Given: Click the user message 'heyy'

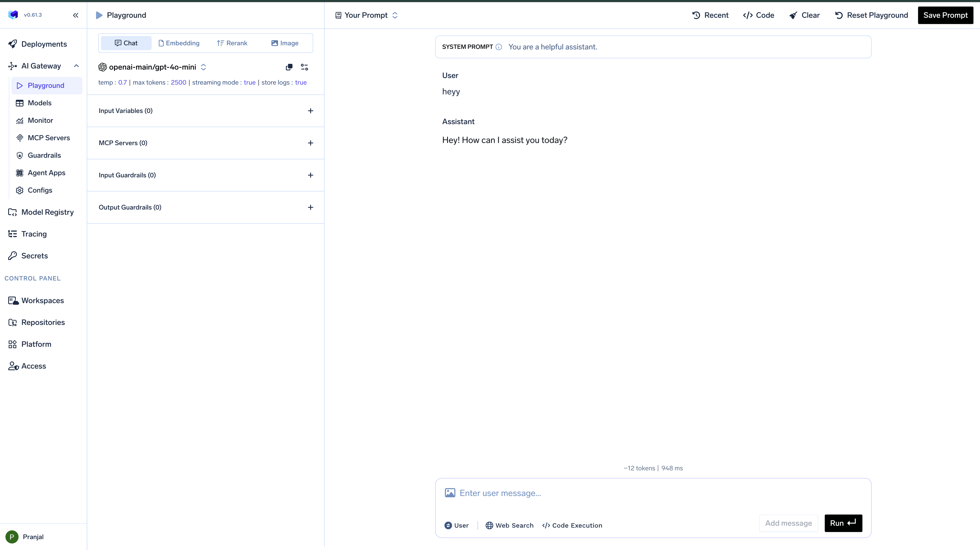Looking at the screenshot, I should click(451, 92).
